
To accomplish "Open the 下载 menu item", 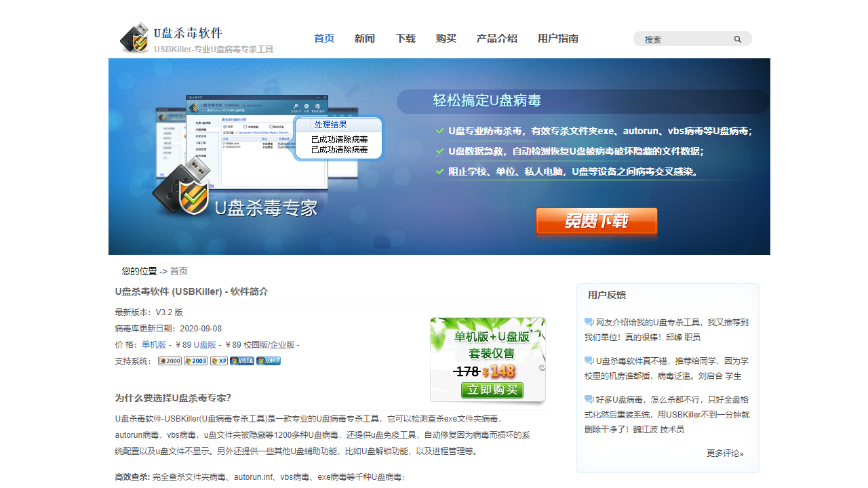I will 405,39.
